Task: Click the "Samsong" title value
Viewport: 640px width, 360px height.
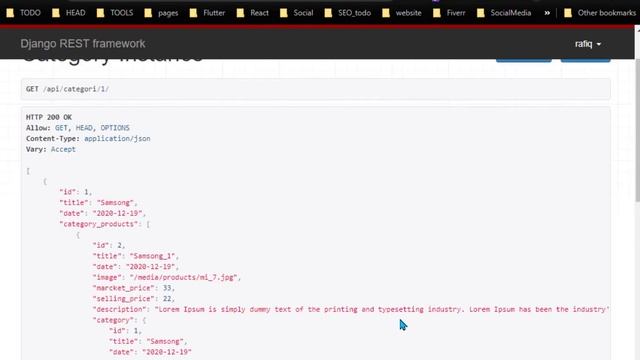Action: click(x=115, y=202)
